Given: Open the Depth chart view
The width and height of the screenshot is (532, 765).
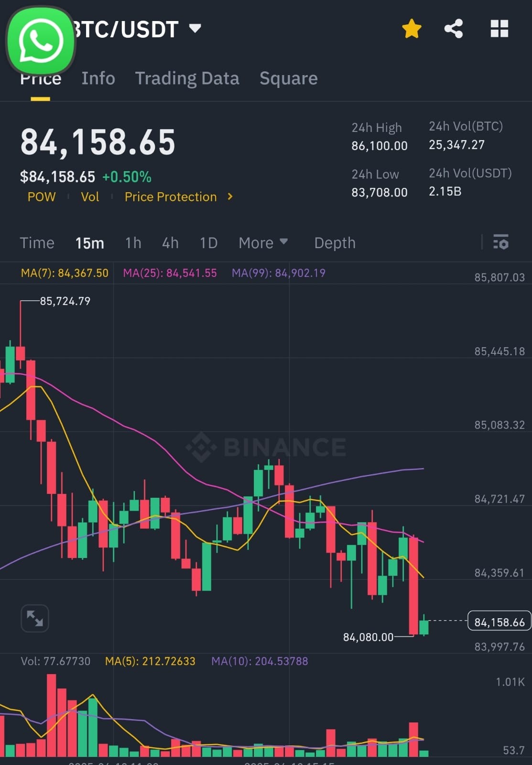Looking at the screenshot, I should click(335, 243).
